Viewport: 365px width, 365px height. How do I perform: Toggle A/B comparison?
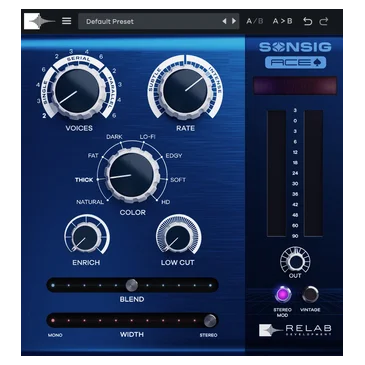coord(255,21)
